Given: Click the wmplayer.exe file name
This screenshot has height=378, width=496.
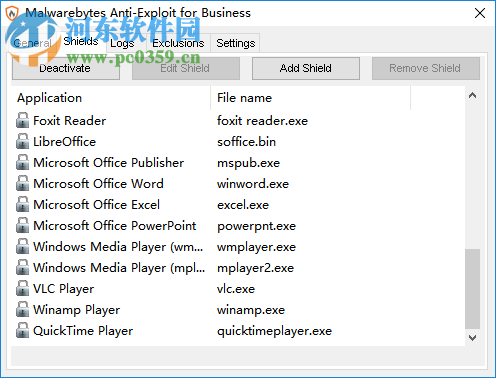Looking at the screenshot, I should pyautogui.click(x=256, y=247).
